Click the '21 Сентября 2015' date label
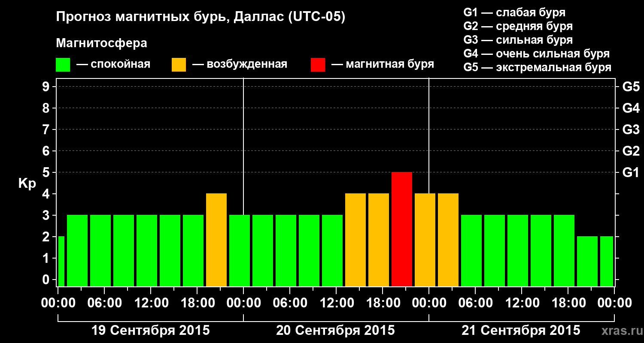This screenshot has height=343, width=644. click(x=521, y=331)
